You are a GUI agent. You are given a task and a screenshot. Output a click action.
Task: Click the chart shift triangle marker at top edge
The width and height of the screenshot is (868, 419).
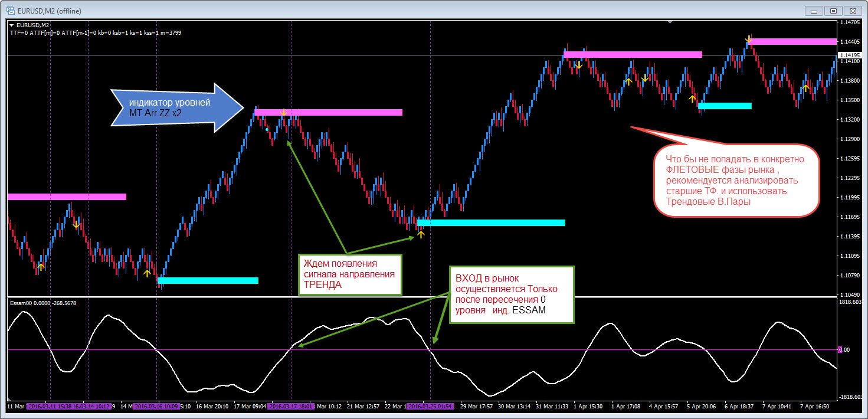(x=670, y=22)
